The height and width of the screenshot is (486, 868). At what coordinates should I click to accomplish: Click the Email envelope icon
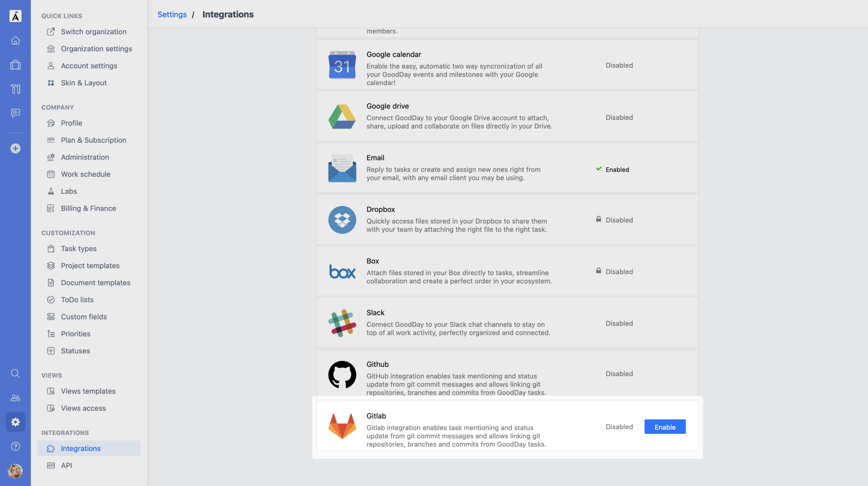[342, 168]
